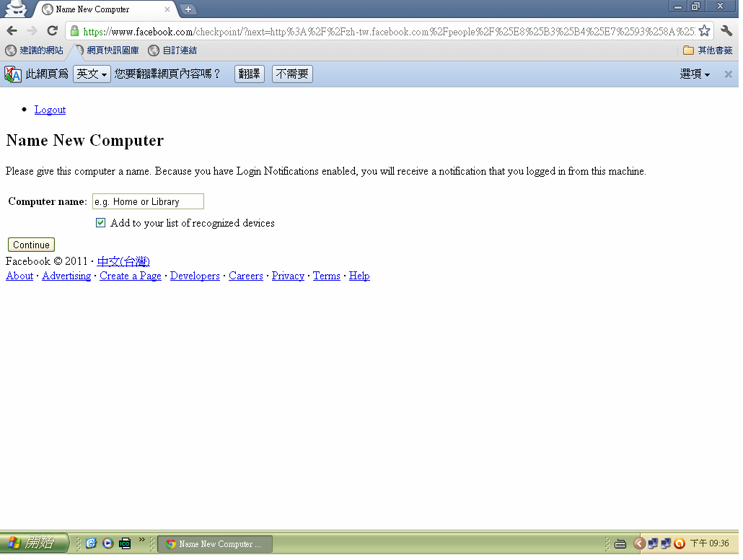Open the Careers link

245,276
